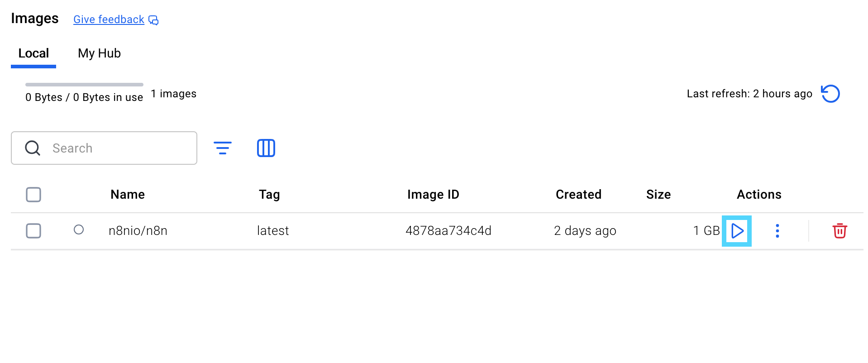Sort images by Created column

pos(578,195)
